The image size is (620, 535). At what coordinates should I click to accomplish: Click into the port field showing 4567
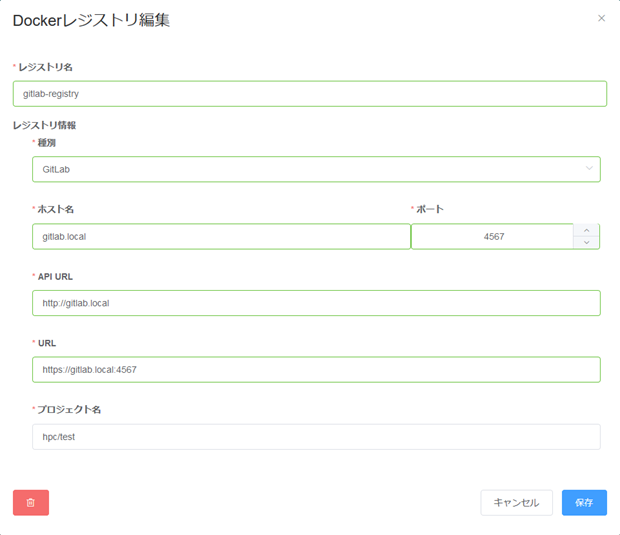(x=493, y=236)
